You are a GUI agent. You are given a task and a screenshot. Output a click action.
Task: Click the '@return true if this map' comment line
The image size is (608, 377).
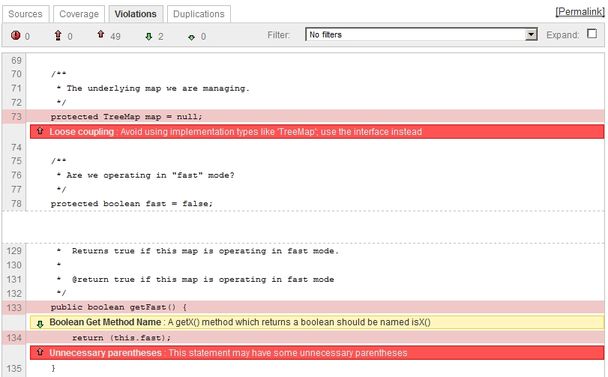pyautogui.click(x=203, y=279)
